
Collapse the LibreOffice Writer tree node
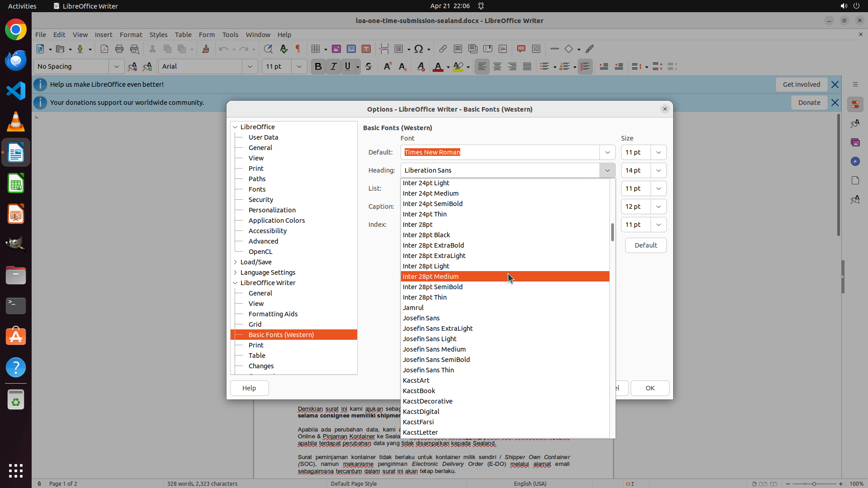tap(236, 283)
